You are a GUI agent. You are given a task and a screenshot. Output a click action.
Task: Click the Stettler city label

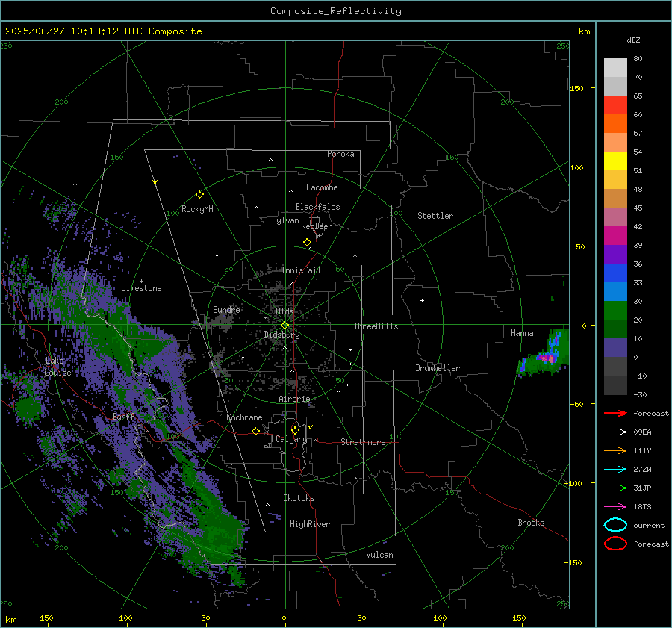point(435,216)
